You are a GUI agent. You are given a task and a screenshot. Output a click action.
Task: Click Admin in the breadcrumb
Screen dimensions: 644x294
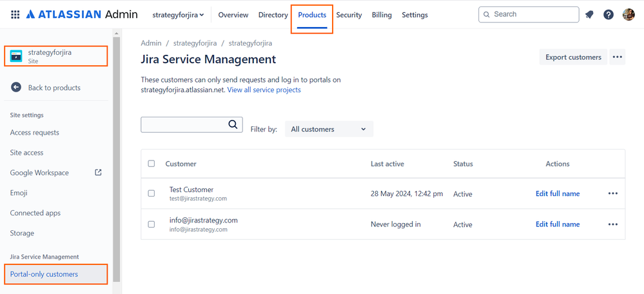(151, 43)
